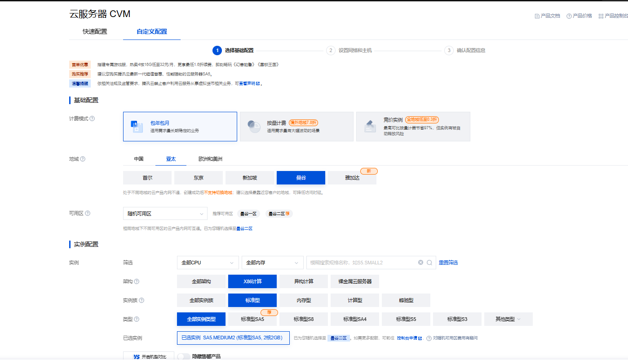
Task: Click the external-link icon after 查看声明
Action: (x=258, y=83)
